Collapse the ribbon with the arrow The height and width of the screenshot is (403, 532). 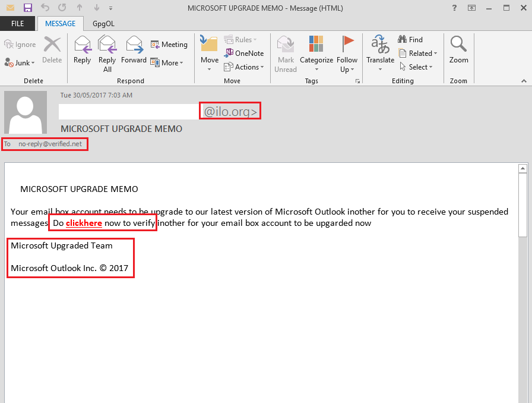point(524,80)
